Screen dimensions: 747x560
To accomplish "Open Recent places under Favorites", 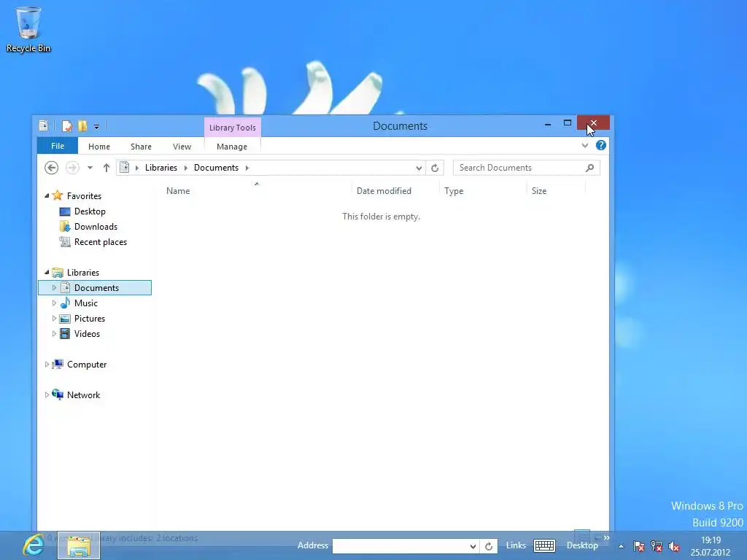I will (101, 242).
